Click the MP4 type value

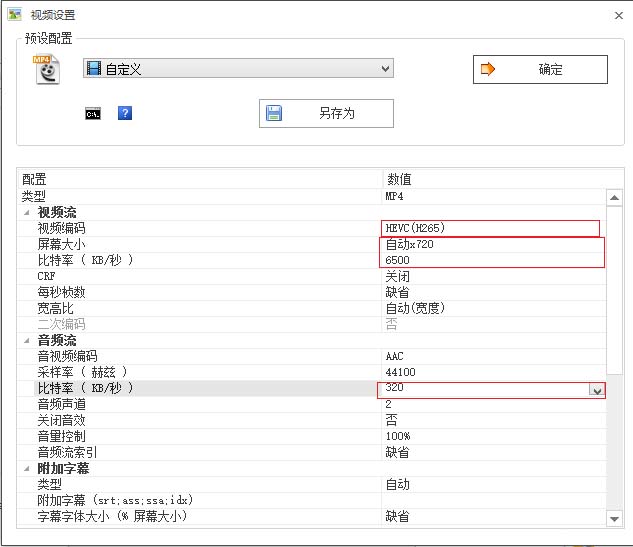pyautogui.click(x=394, y=196)
